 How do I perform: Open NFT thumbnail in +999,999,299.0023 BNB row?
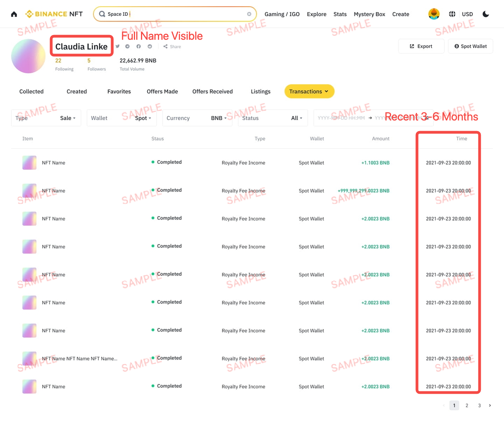pos(30,191)
